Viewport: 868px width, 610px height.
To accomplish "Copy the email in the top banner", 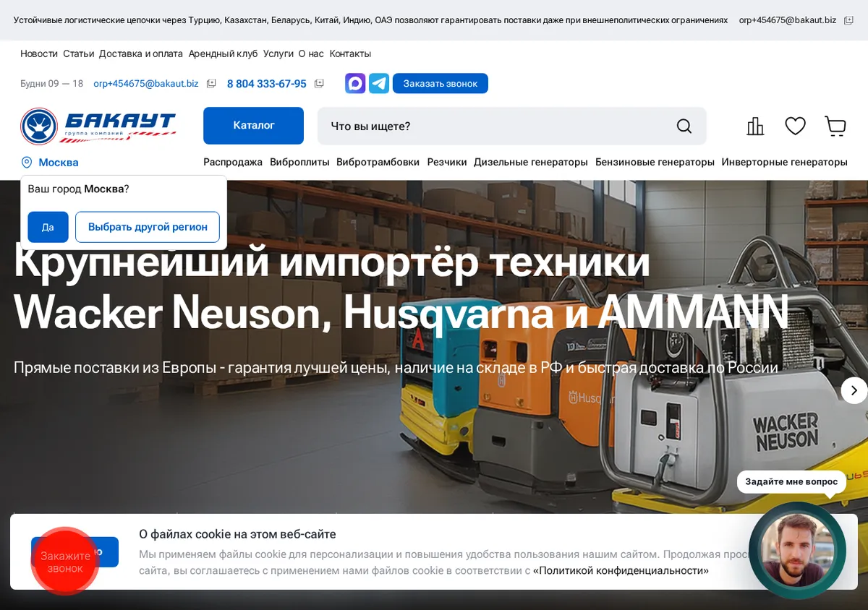I will tap(849, 20).
